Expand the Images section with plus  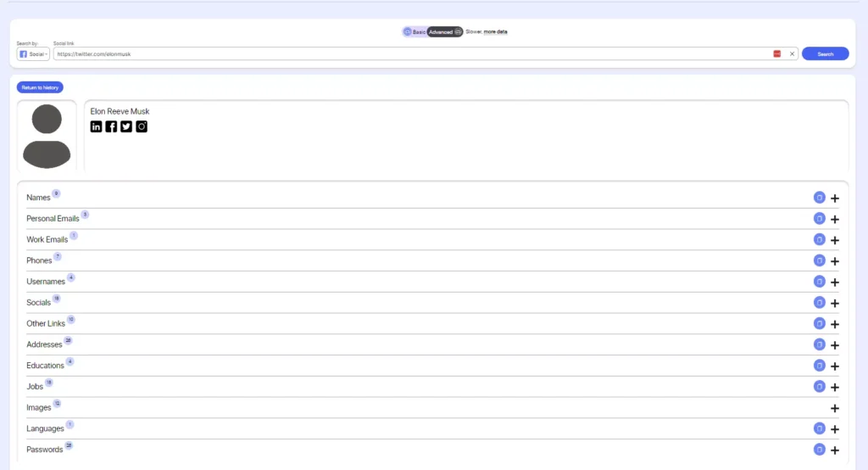835,408
